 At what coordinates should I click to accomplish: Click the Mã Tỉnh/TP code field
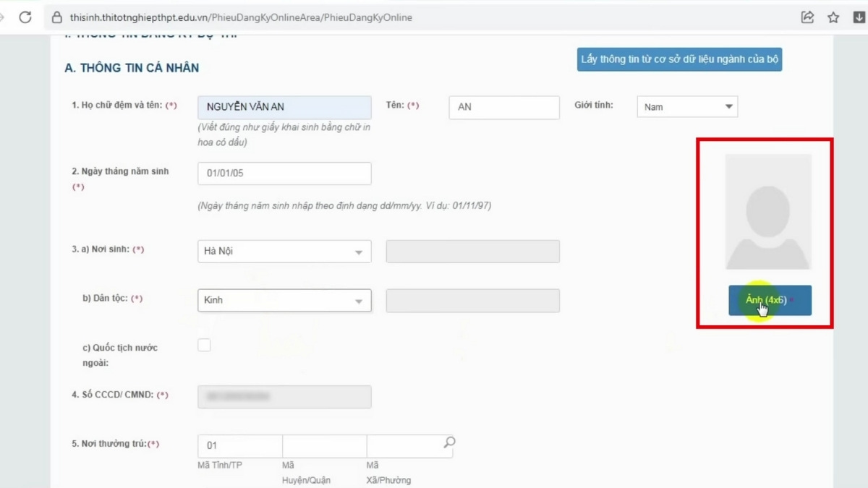239,446
